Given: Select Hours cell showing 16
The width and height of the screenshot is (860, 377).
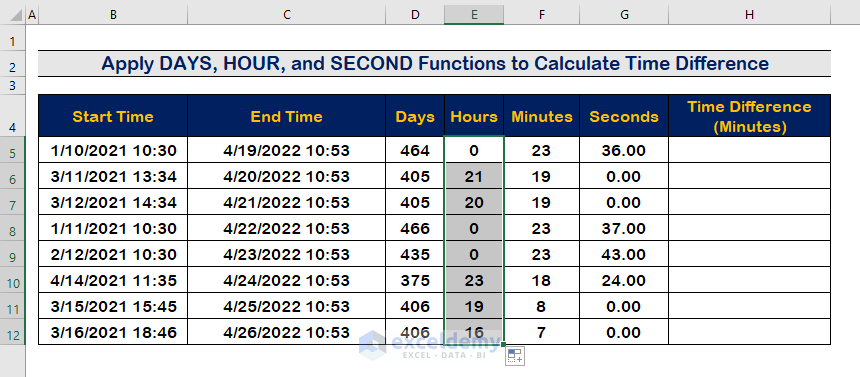Looking at the screenshot, I should coord(474,332).
